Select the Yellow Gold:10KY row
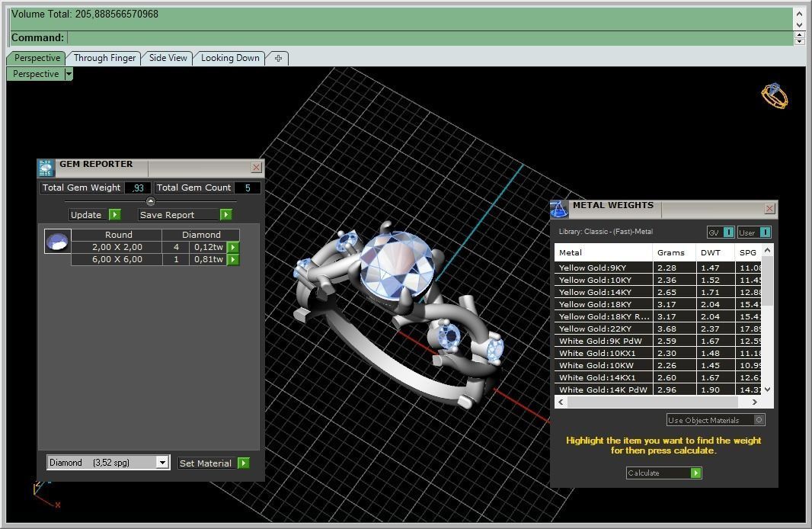This screenshot has height=529, width=812. [x=657, y=280]
